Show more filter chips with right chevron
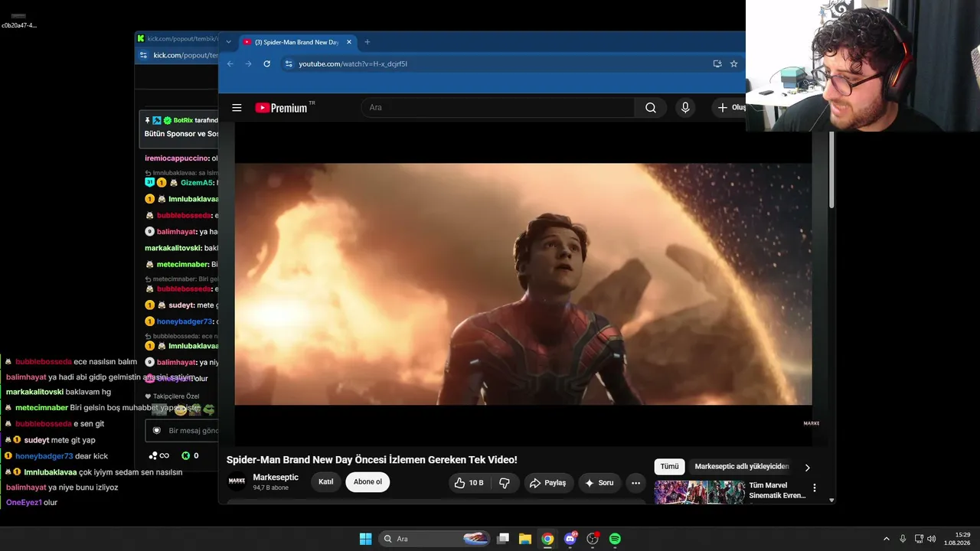 coord(807,468)
